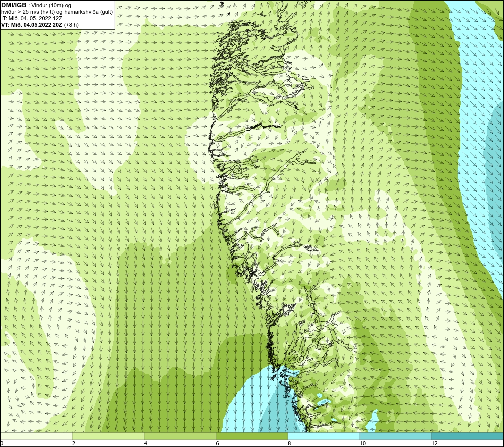
Task: Click the scale label '12'
Action: [x=435, y=444]
